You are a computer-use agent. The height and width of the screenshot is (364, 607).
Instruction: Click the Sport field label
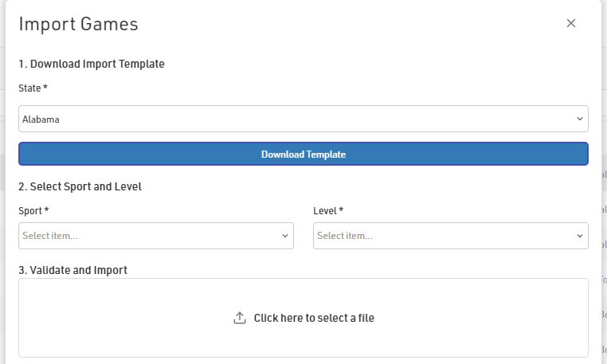click(x=33, y=210)
